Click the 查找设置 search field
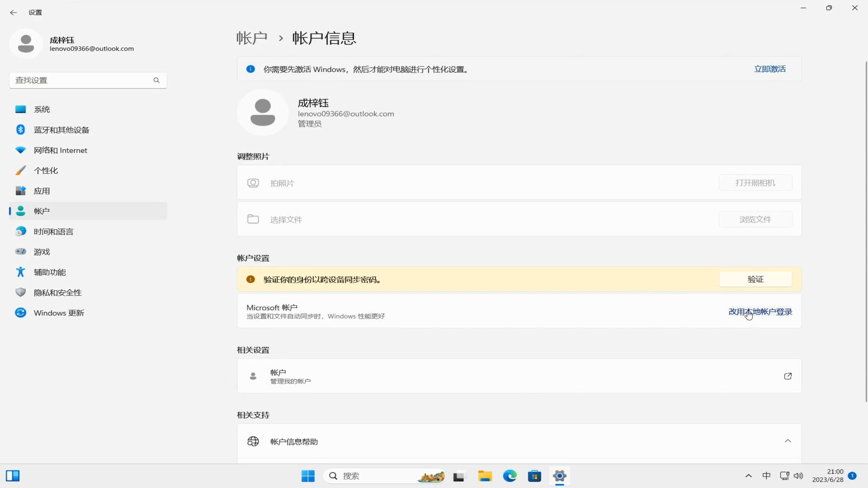Image resolution: width=868 pixels, height=488 pixels. 81,80
